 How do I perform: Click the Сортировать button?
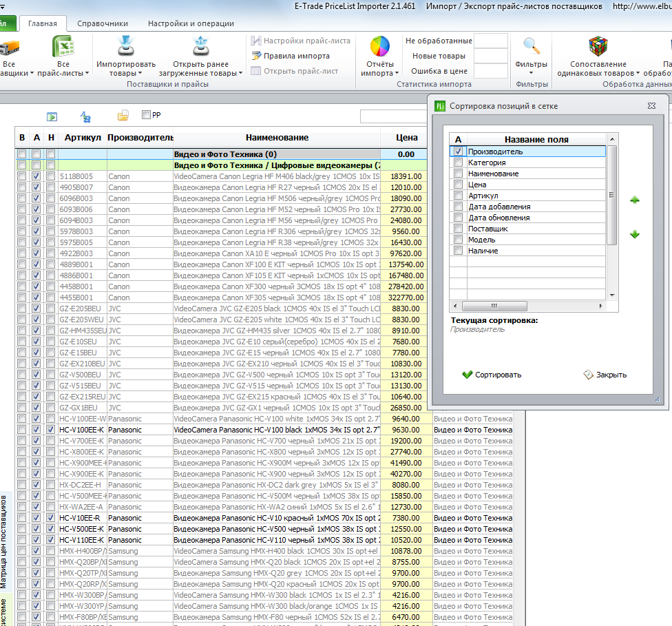(x=492, y=375)
